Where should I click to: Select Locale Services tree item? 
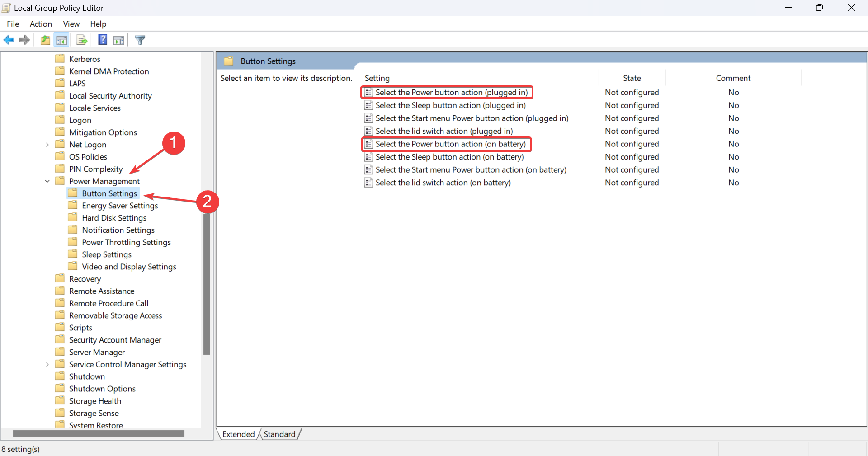94,108
